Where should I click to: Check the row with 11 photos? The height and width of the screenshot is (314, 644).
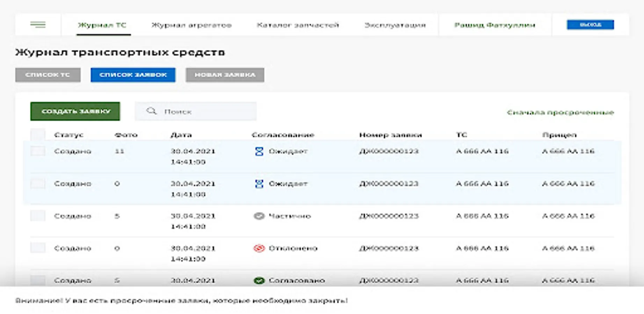click(x=38, y=151)
